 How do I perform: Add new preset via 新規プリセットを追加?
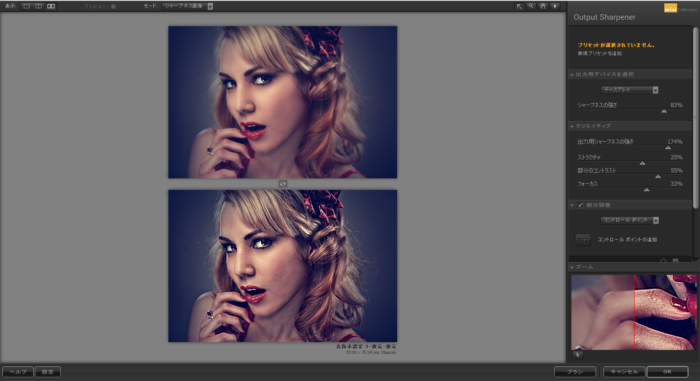(600, 54)
